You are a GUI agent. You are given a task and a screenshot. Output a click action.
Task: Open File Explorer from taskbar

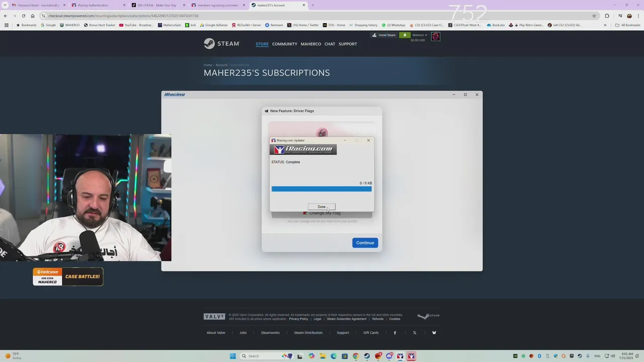[323, 356]
